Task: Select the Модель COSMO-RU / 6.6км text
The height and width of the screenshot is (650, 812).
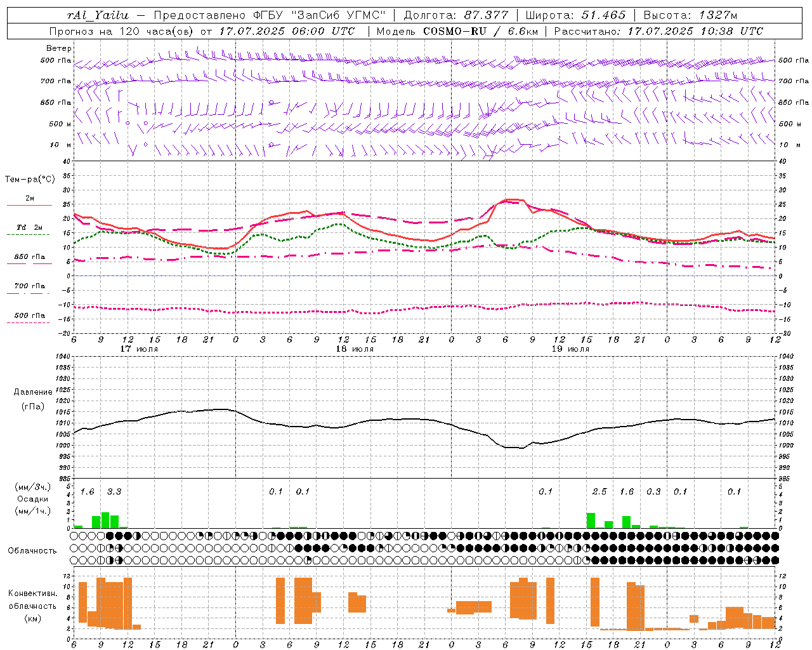Action: (457, 31)
